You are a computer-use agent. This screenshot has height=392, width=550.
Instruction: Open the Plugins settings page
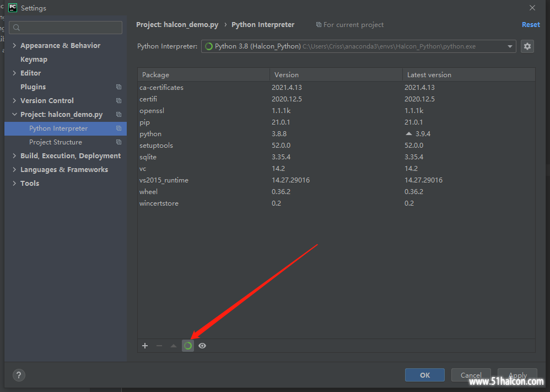[x=33, y=87]
